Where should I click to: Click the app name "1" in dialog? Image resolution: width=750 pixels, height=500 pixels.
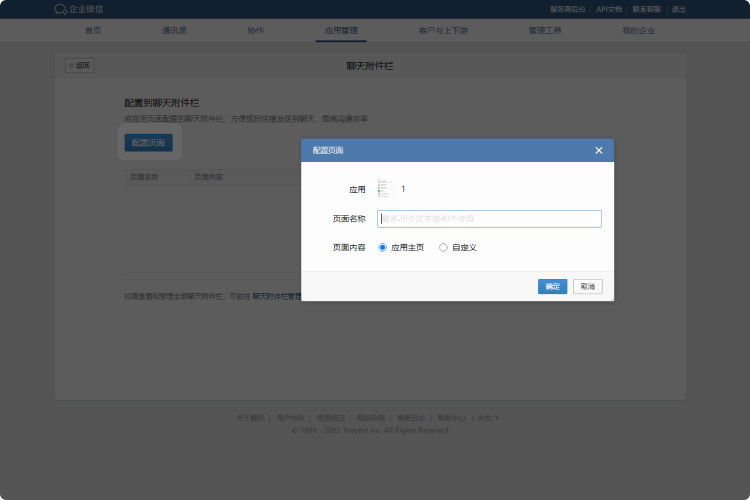coord(403,189)
